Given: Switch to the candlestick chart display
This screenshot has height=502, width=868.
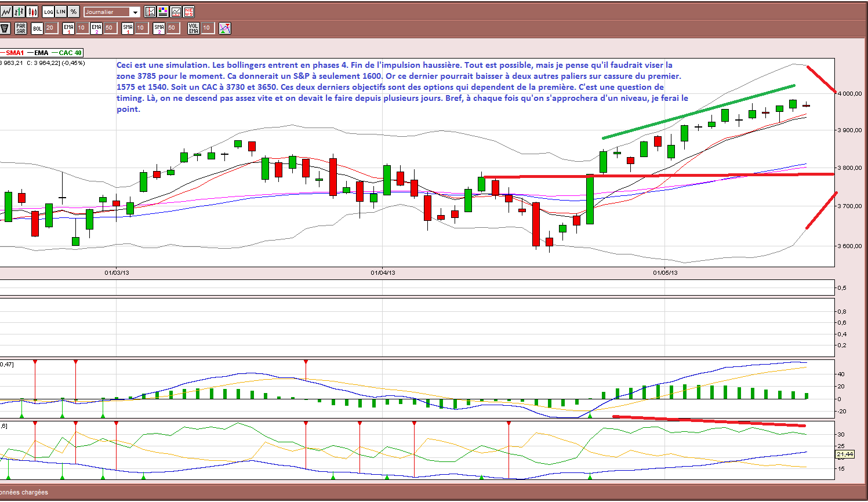Looking at the screenshot, I should (32, 12).
